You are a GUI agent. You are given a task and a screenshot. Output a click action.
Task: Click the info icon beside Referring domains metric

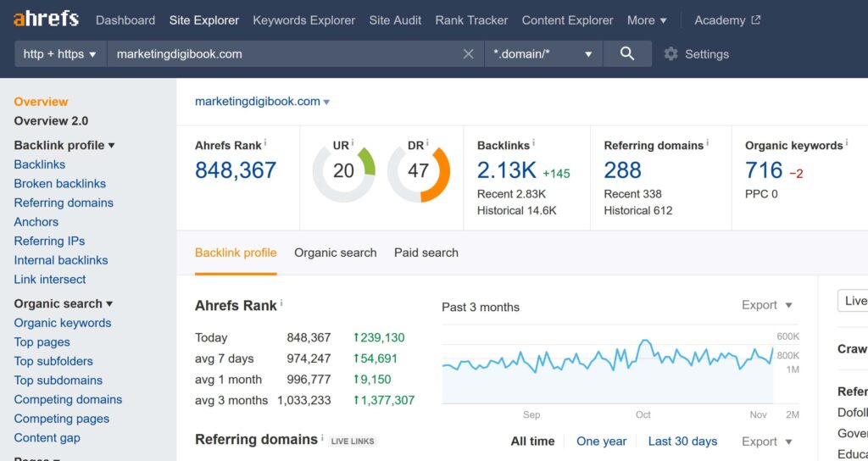click(x=708, y=142)
